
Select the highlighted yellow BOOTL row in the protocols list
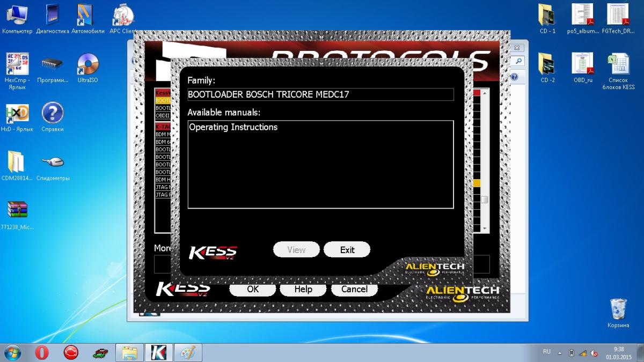click(163, 100)
